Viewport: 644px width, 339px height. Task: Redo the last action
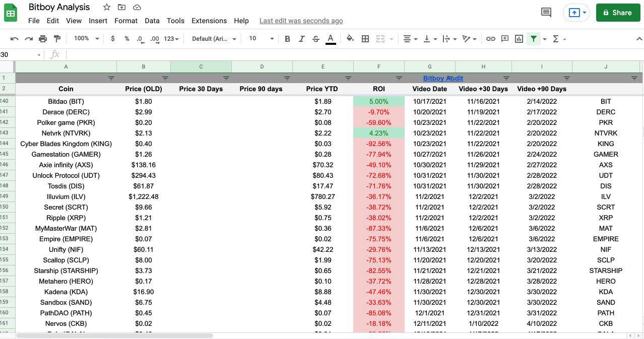tap(29, 39)
